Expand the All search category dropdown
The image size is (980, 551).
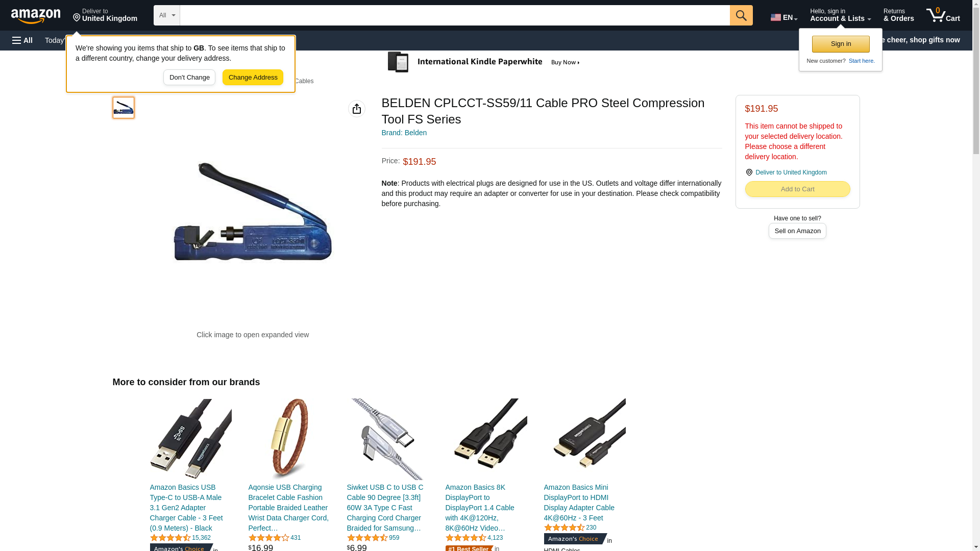(167, 15)
